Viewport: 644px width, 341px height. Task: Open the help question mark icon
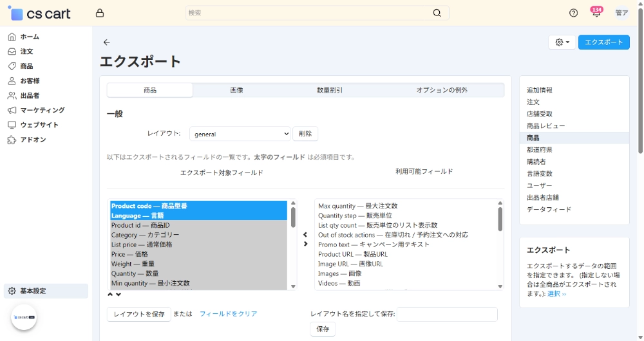click(x=573, y=13)
